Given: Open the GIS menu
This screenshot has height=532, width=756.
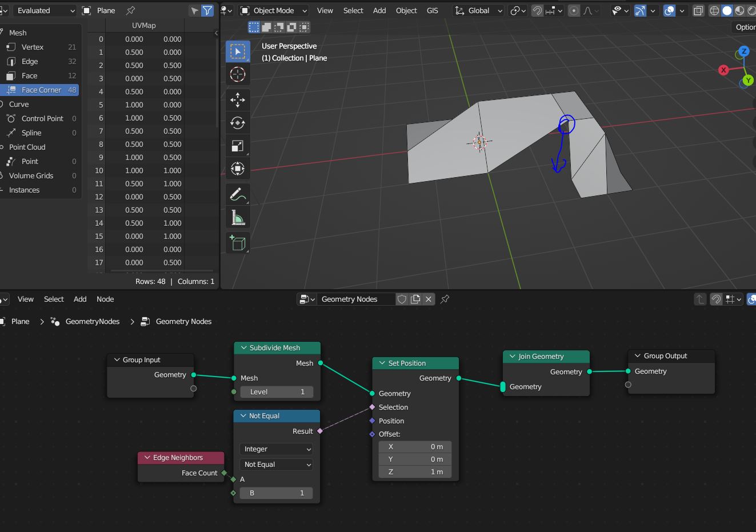Looking at the screenshot, I should 433,10.
